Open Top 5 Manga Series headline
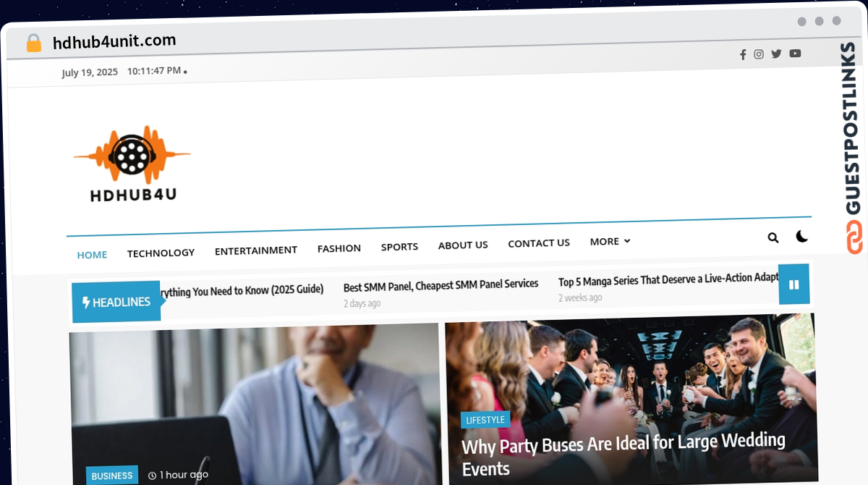The height and width of the screenshot is (485, 868). (x=668, y=279)
